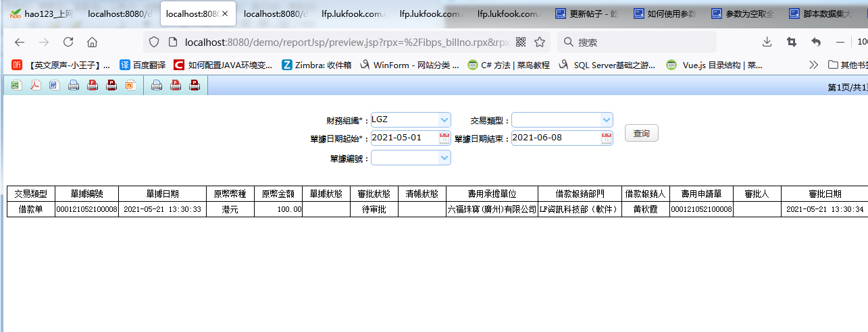Click the 交易類型 column header
This screenshot has height=332, width=868.
point(30,194)
